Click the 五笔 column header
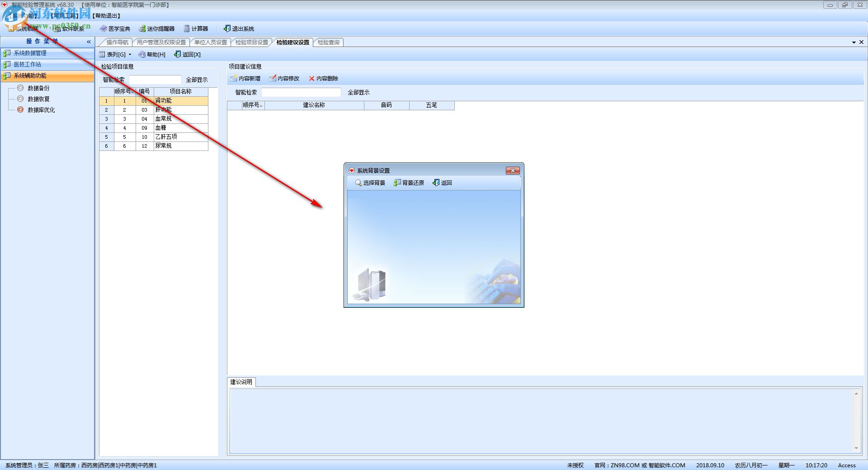Viewport: 868px width, 470px height. point(431,105)
